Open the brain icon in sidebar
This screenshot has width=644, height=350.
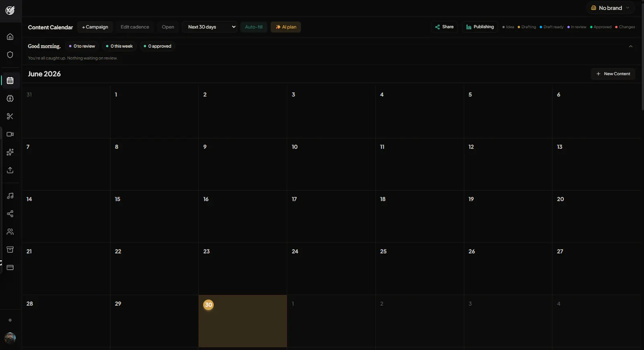tap(10, 99)
